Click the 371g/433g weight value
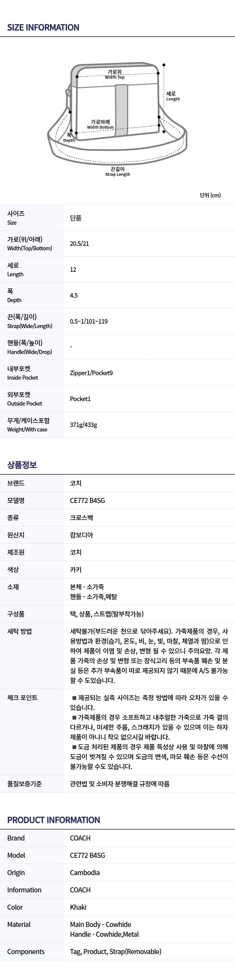The width and height of the screenshot is (235, 980). pos(84,425)
